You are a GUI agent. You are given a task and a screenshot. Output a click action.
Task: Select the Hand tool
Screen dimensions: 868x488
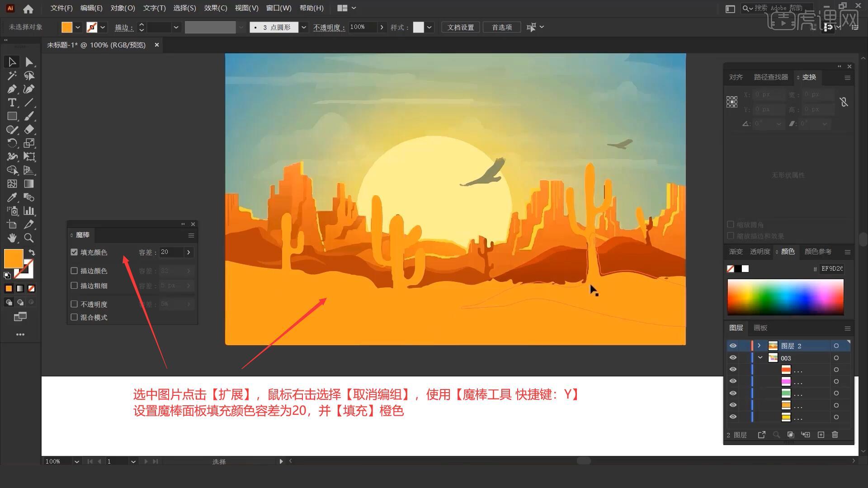[11, 237]
